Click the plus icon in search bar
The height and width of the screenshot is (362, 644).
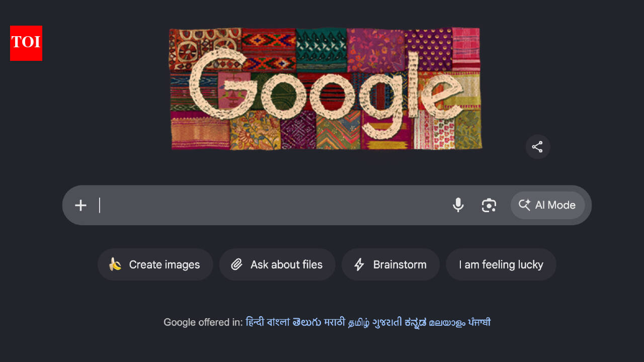[x=80, y=205]
